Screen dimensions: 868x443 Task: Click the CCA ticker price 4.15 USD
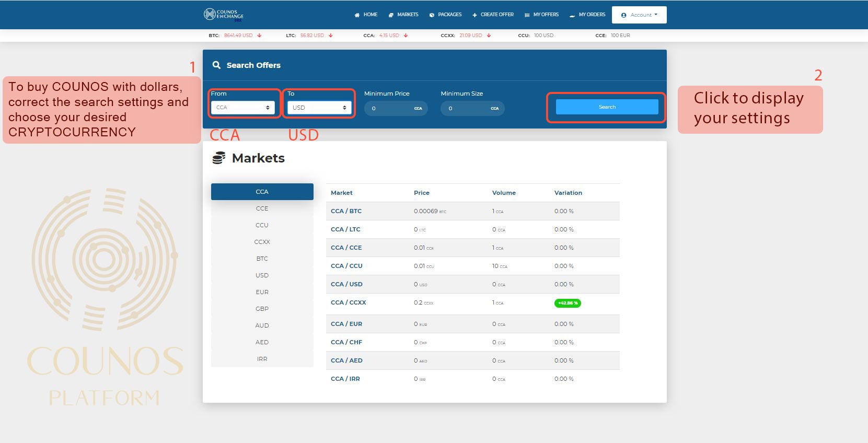pos(389,36)
